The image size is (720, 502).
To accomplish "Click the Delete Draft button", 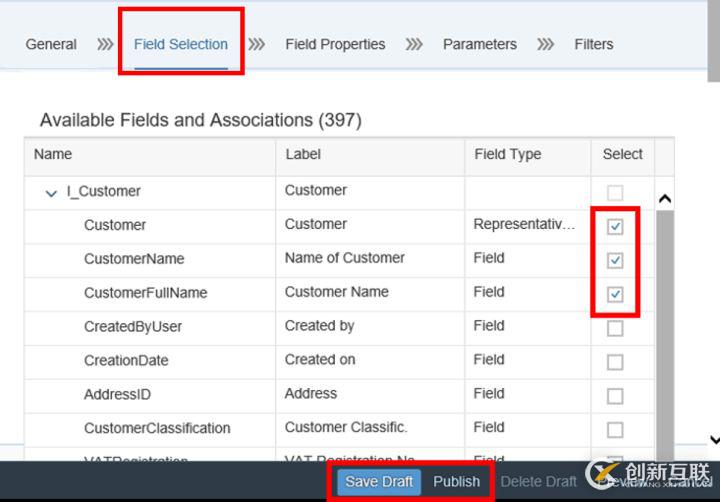I will [539, 481].
